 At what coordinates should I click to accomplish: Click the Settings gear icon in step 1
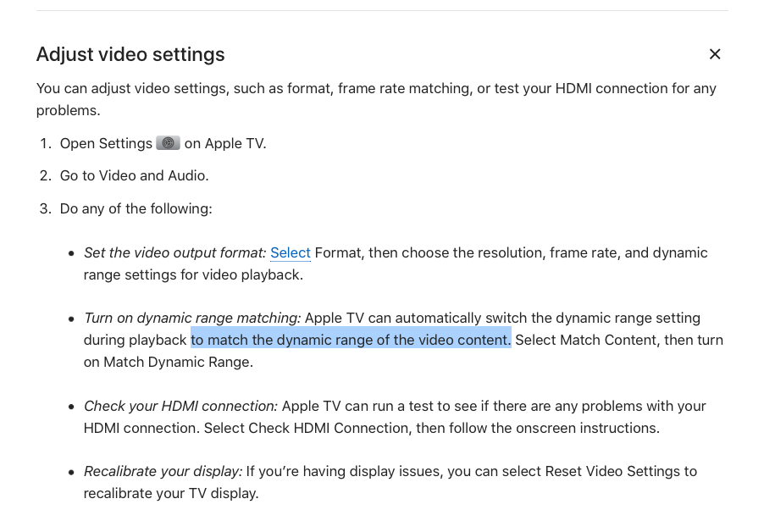point(168,143)
